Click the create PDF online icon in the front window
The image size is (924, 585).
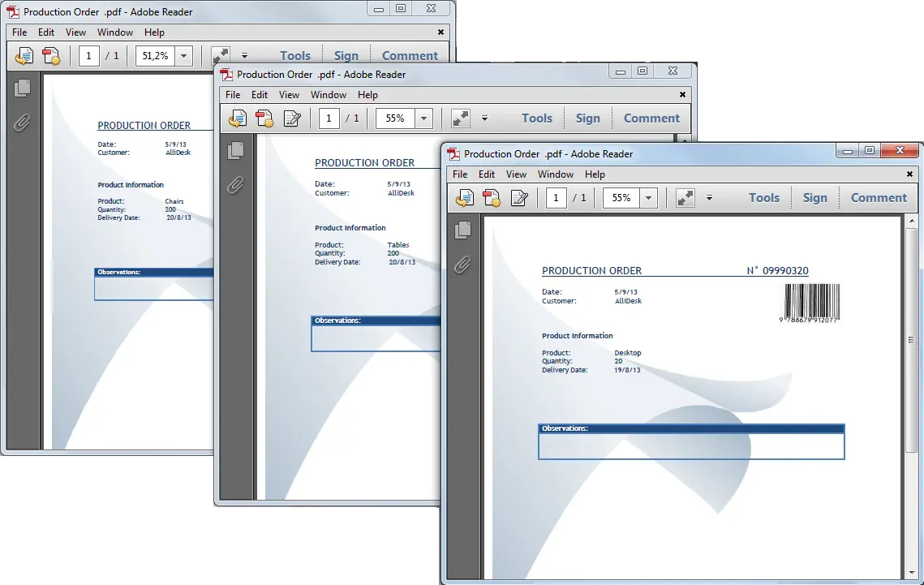coord(492,198)
